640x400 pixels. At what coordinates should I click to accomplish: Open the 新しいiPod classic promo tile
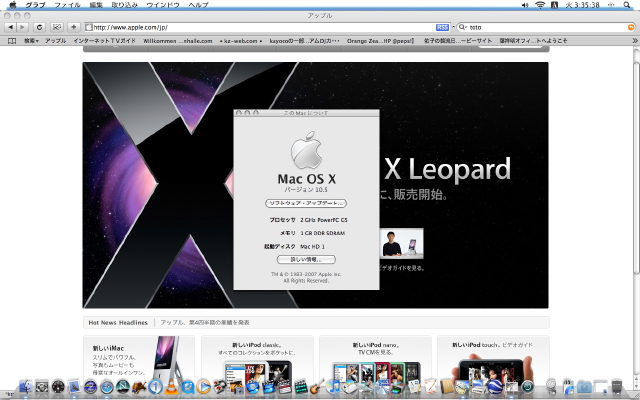257,359
